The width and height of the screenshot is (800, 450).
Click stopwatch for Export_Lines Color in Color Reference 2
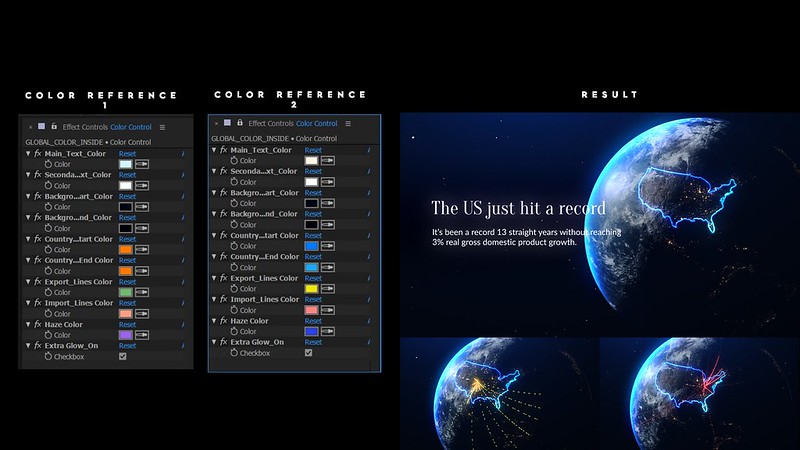[x=234, y=289]
